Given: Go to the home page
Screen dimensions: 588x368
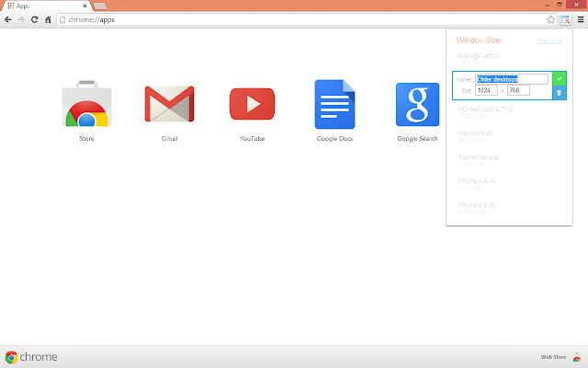Looking at the screenshot, I should [48, 19].
